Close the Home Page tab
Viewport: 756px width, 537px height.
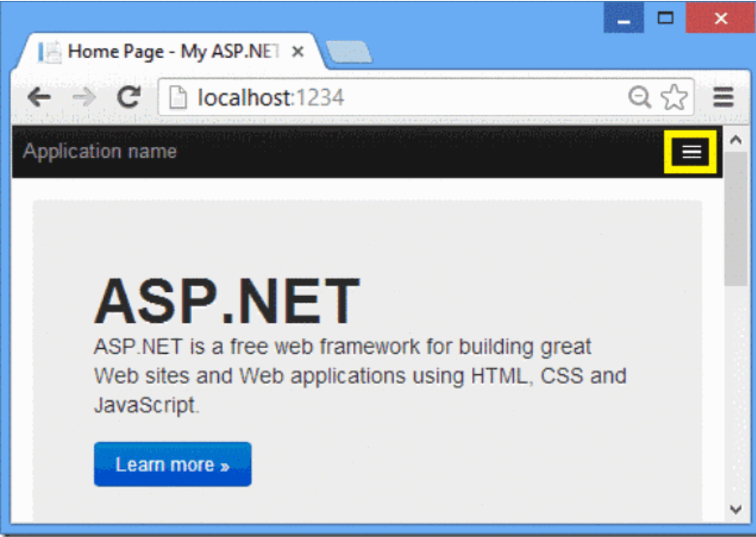point(297,52)
